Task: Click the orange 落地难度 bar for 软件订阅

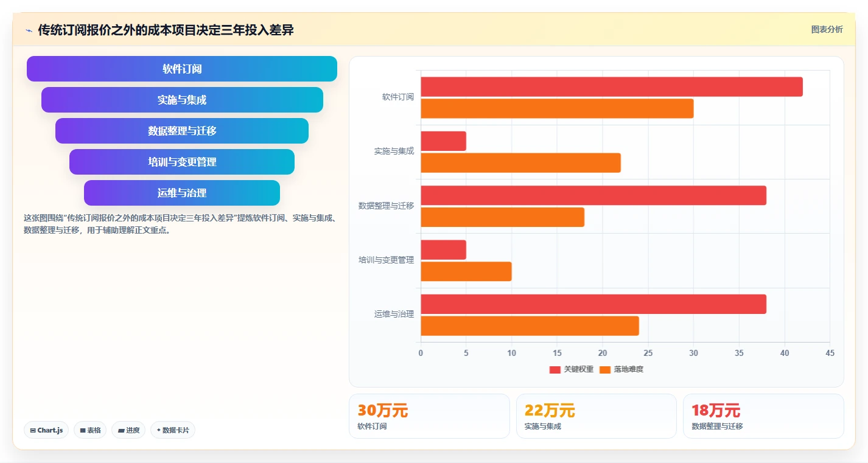Action: [557, 109]
